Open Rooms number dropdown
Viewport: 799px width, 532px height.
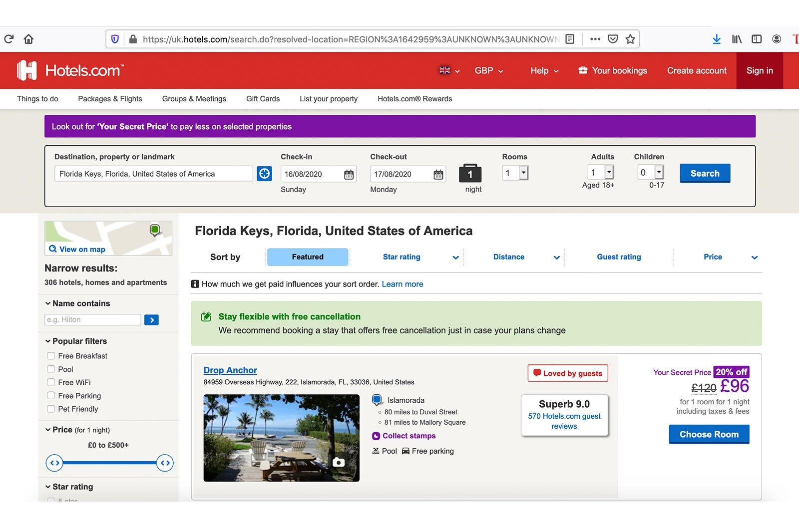(x=515, y=173)
